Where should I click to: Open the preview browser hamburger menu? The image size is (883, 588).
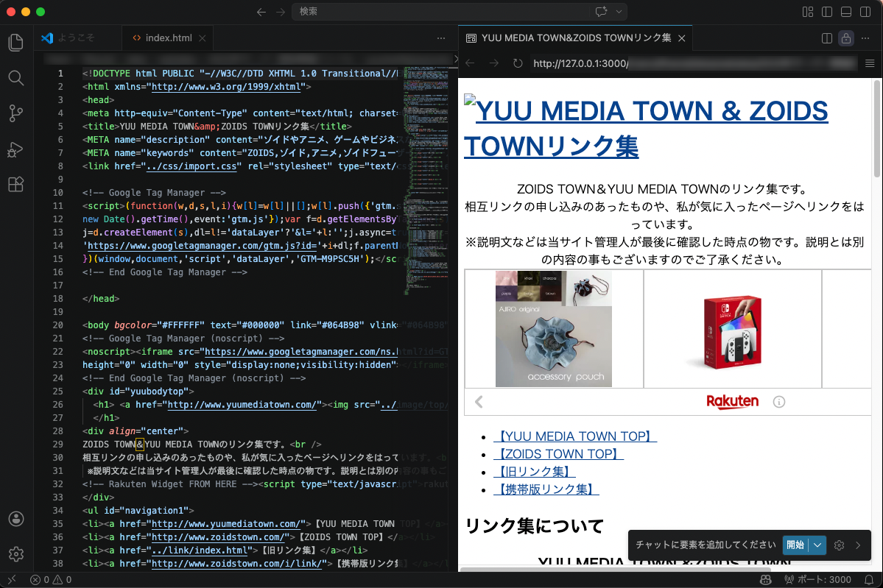coord(870,63)
